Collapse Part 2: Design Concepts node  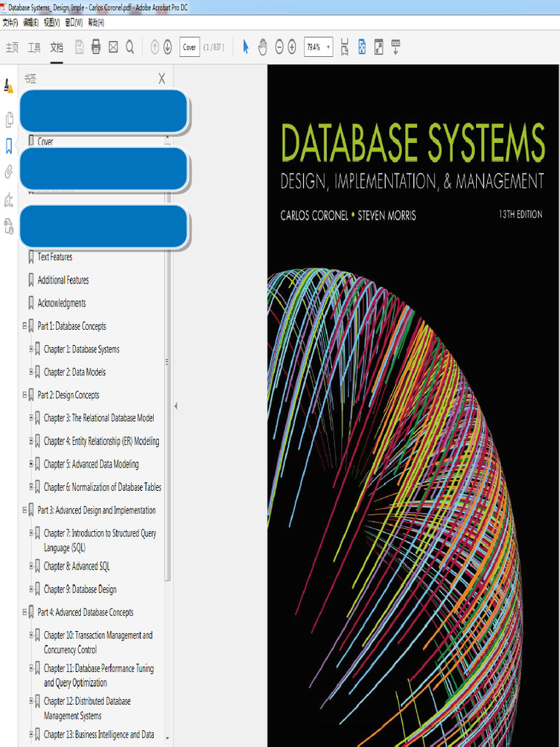24,395
